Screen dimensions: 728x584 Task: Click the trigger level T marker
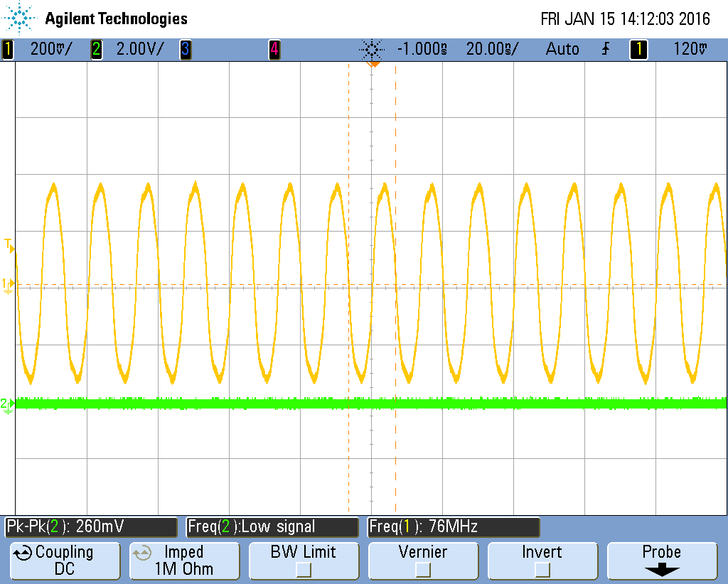tap(9, 245)
